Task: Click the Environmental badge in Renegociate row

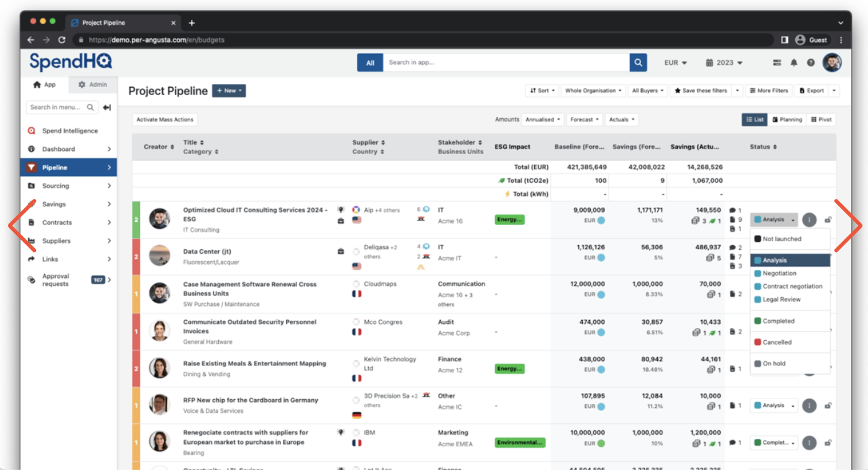Action: click(520, 443)
